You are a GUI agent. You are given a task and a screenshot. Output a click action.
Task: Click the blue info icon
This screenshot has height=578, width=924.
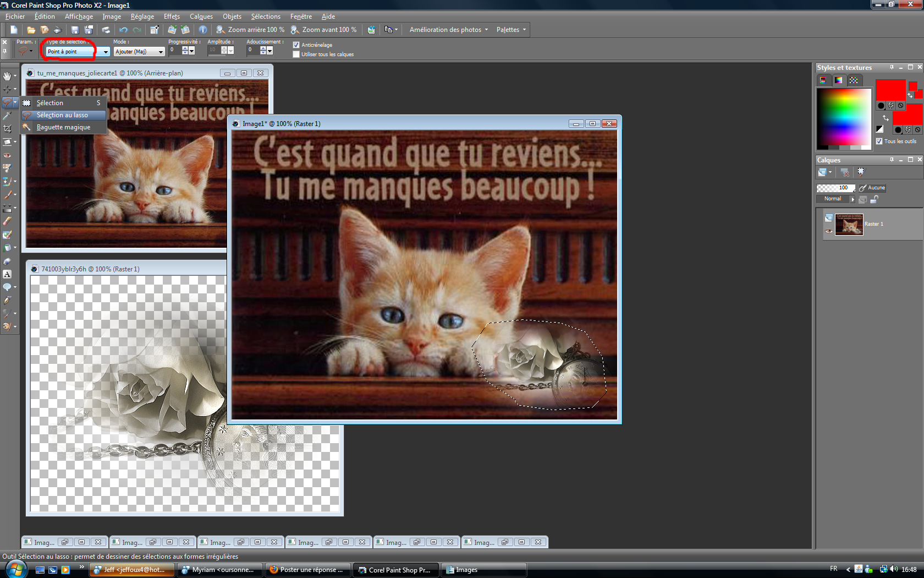(x=203, y=30)
